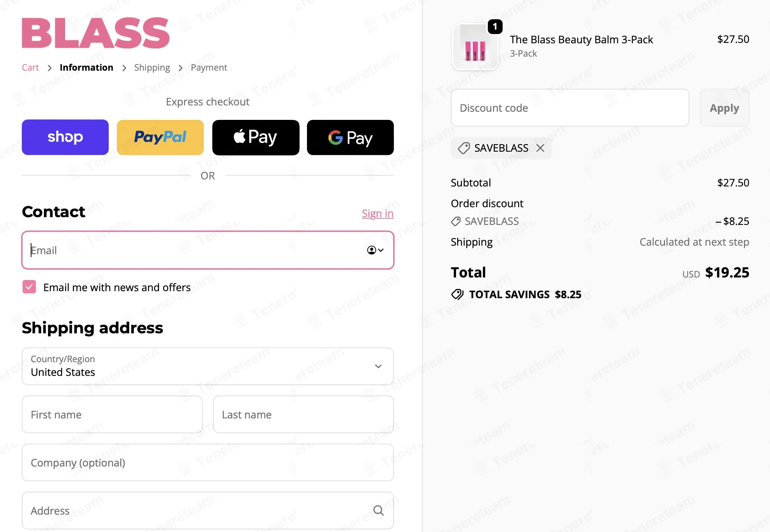Click the BLASS store logo
This screenshot has width=770, height=532.
(x=95, y=33)
